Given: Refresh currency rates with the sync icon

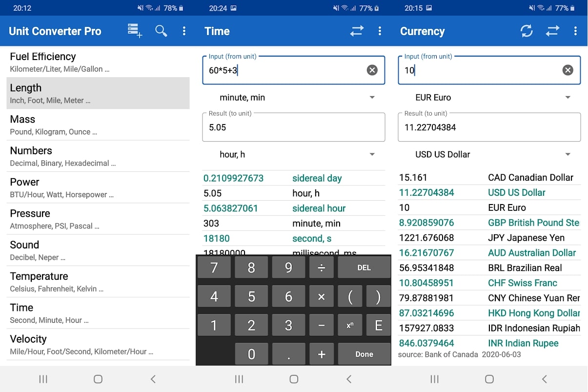Looking at the screenshot, I should 527,31.
